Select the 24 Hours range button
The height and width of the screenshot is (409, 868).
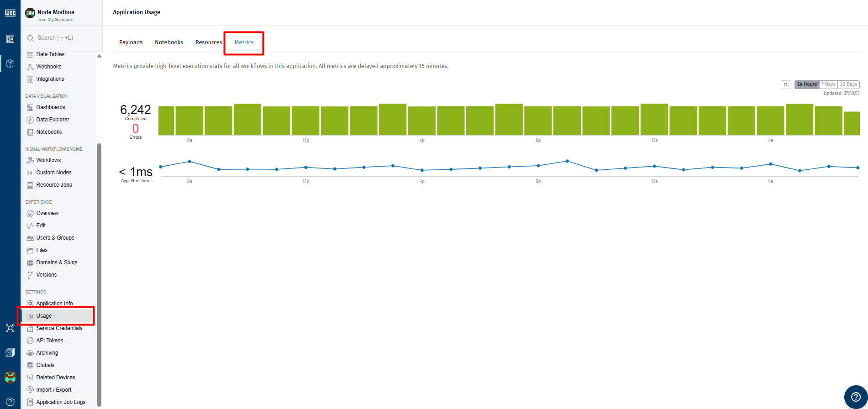(807, 84)
